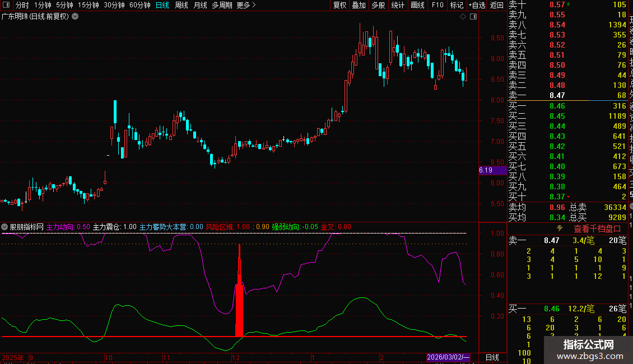Switch to 分时 intraday chart
The image size is (633, 364).
click(x=22, y=5)
